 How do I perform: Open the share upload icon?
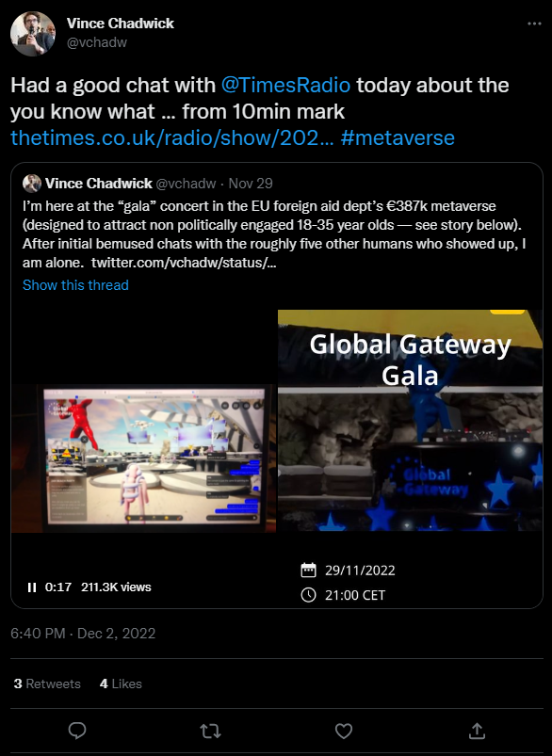coord(477,731)
